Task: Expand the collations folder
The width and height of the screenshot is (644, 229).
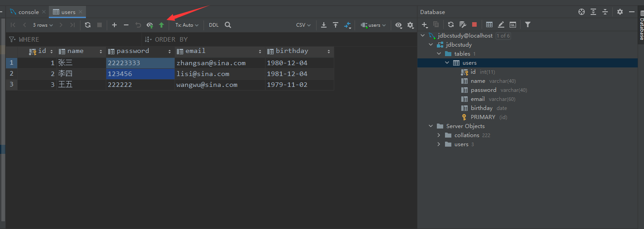Action: click(439, 135)
